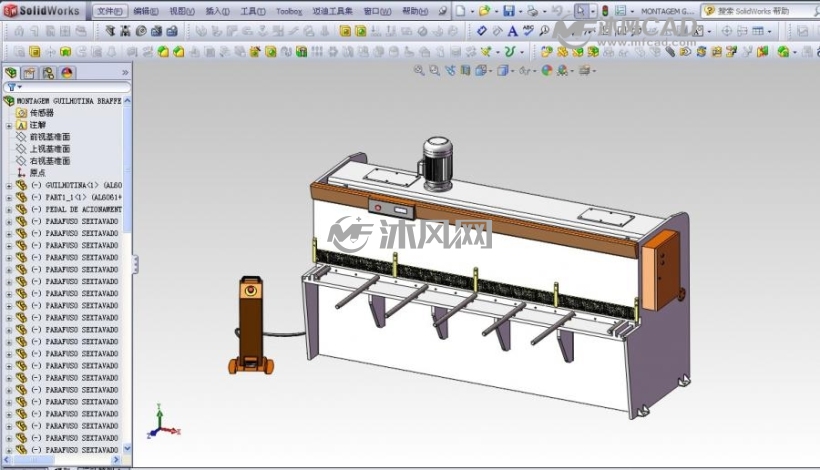Image resolution: width=820 pixels, height=470 pixels.
Task: Click the Zoom to Fit icon
Action: (x=418, y=70)
